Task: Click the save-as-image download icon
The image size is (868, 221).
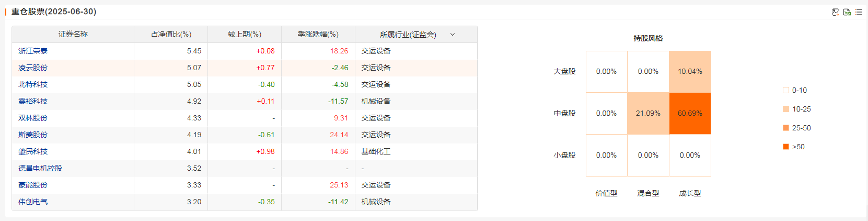Action: pyautogui.click(x=836, y=12)
